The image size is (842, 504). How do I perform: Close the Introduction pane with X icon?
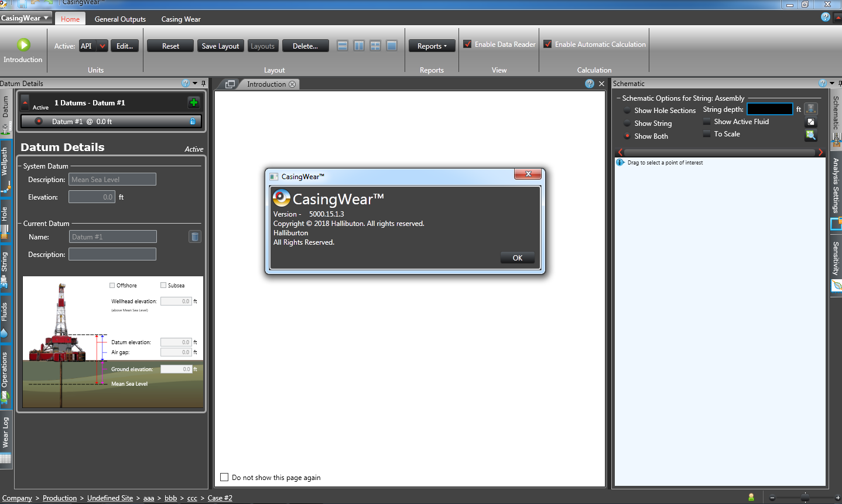point(601,84)
